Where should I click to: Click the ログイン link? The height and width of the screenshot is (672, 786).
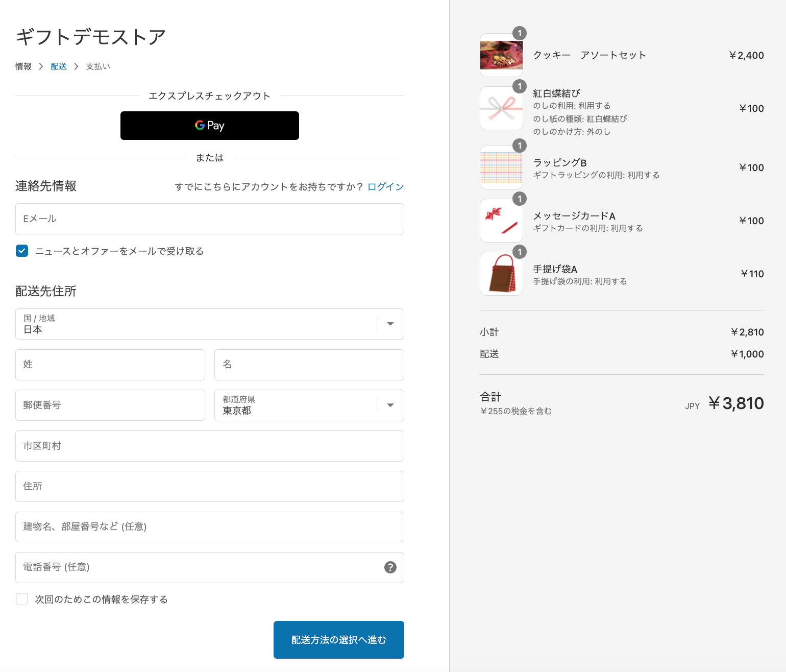[x=385, y=187]
